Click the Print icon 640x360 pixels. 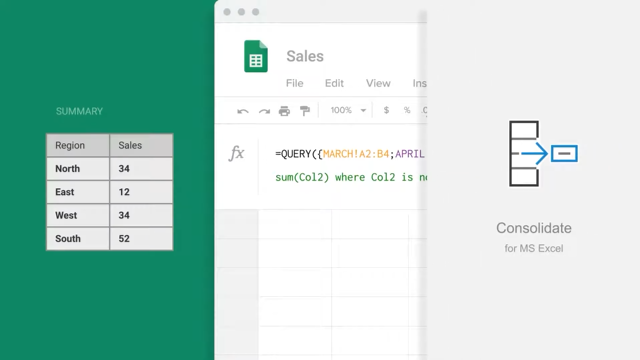coord(284,111)
